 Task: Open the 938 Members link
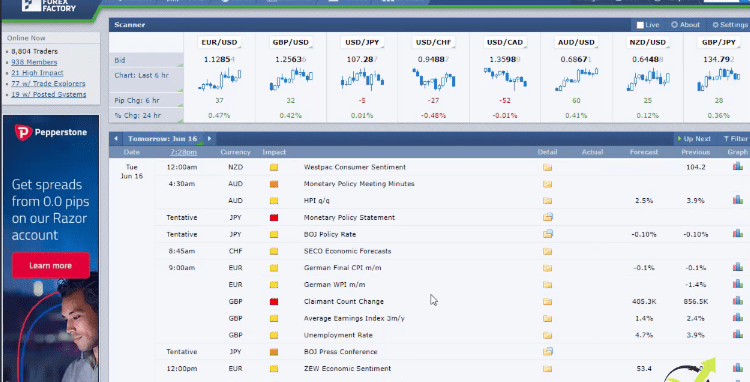coord(34,62)
